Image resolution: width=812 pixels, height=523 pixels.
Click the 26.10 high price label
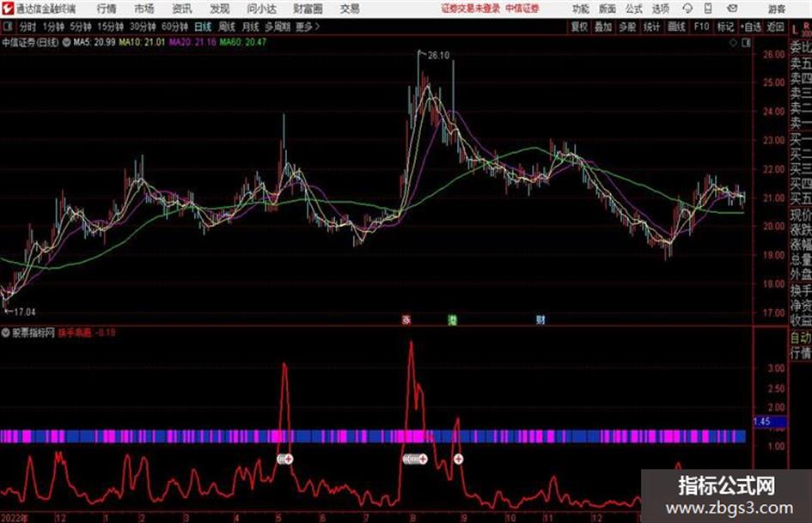coord(438,56)
